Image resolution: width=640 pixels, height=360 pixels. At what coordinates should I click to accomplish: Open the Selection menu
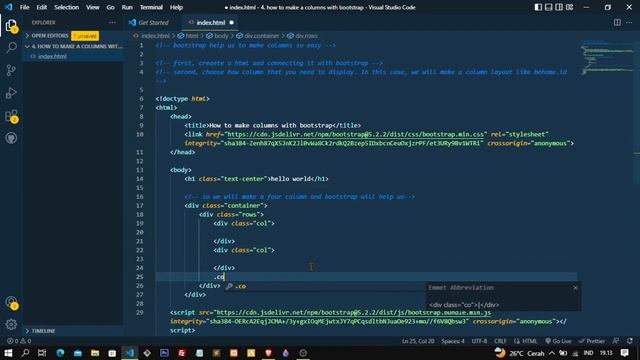point(67,7)
